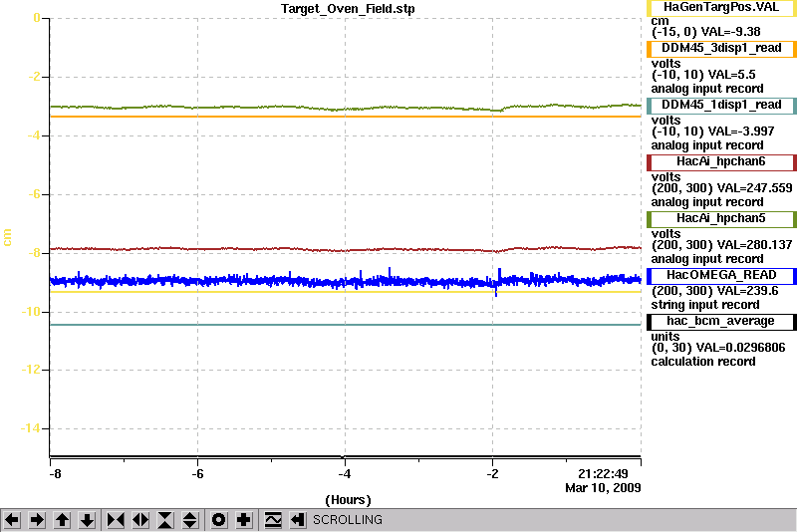Pan the plot left with the left arrow
Screen dimensions: 797x532
tap(12, 520)
